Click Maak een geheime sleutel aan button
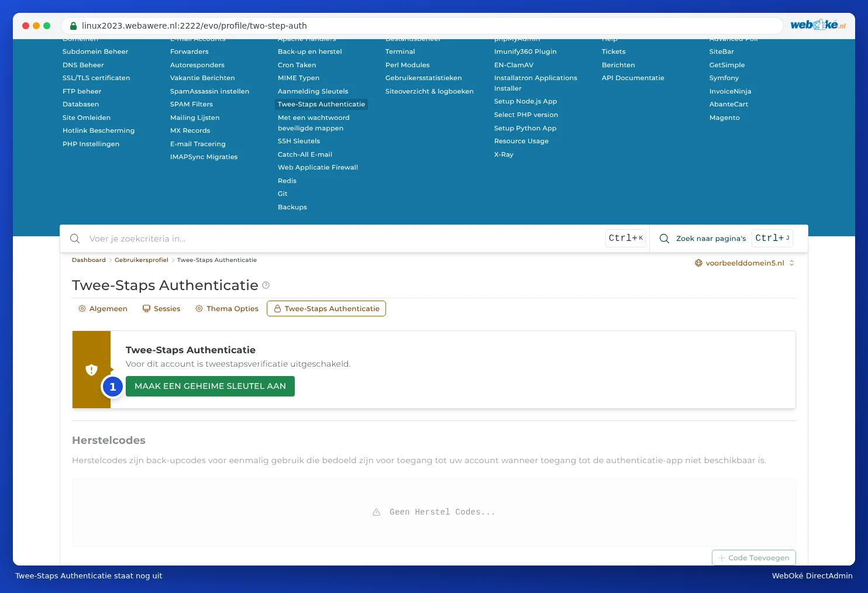 point(210,387)
